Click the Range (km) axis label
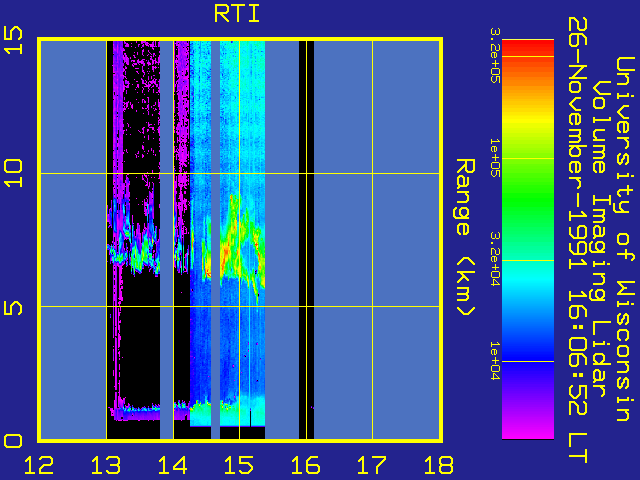The height and width of the screenshot is (480, 640). coord(465,238)
